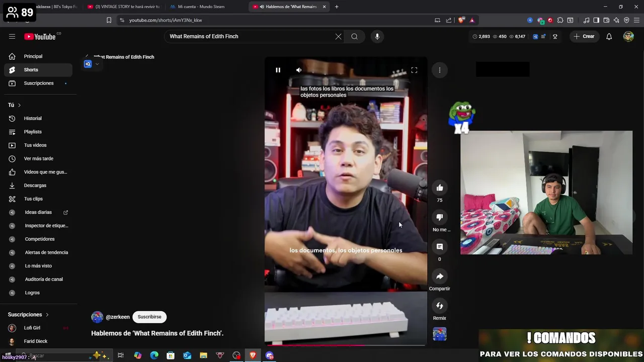Pause the playing Short
Image resolution: width=644 pixels, height=362 pixels.
tap(278, 70)
